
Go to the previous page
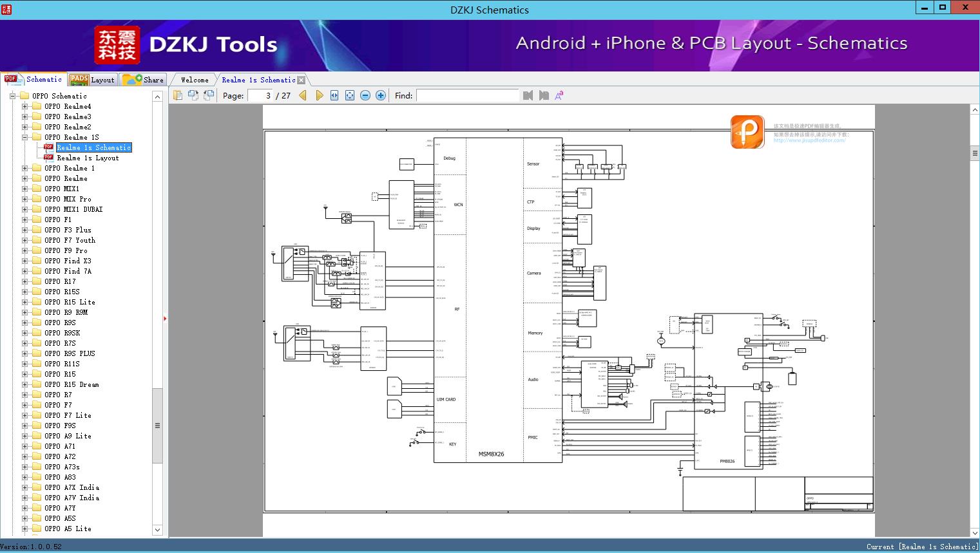(x=303, y=95)
